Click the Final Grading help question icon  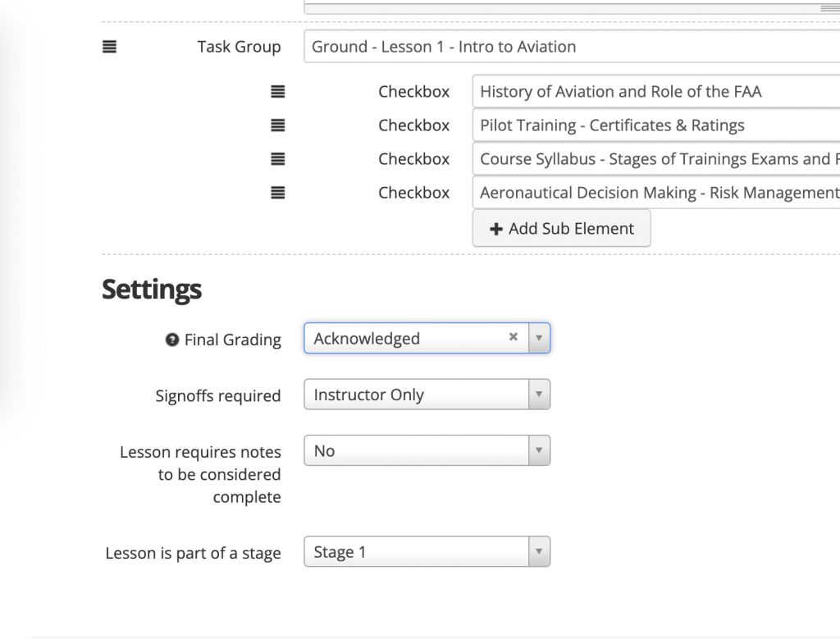point(172,340)
